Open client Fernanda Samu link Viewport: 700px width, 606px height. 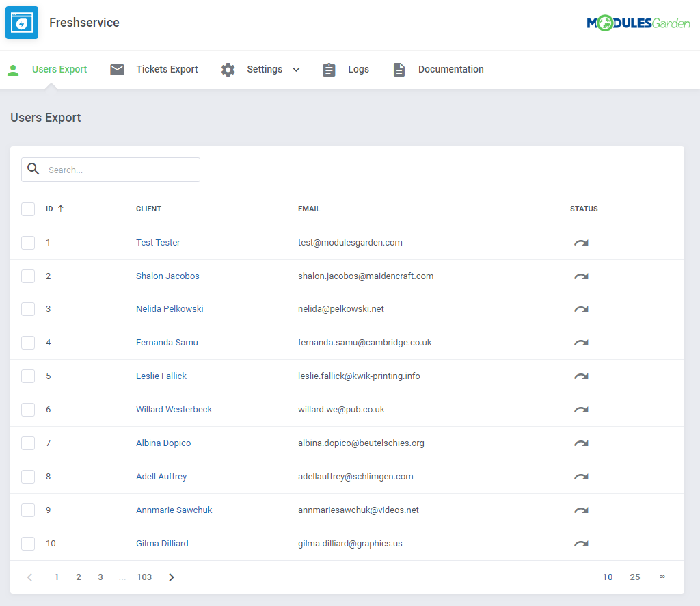[x=167, y=343]
